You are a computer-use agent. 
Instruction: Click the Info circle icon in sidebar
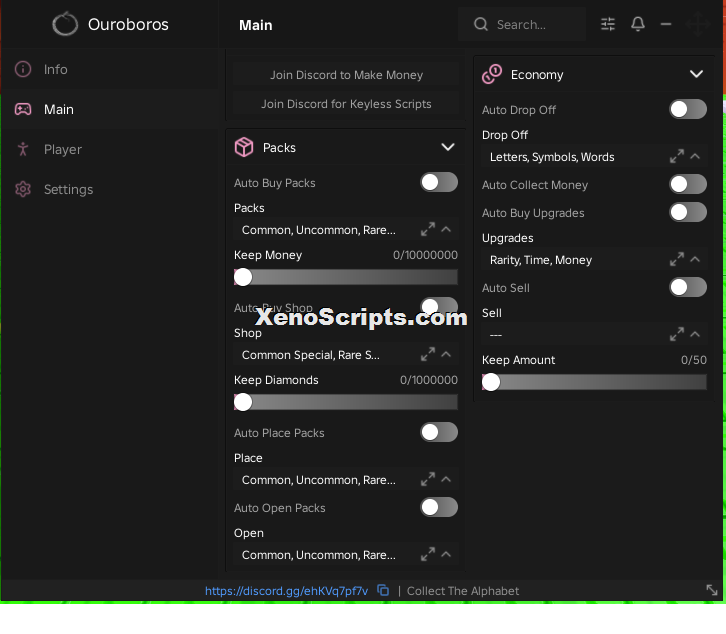(23, 69)
